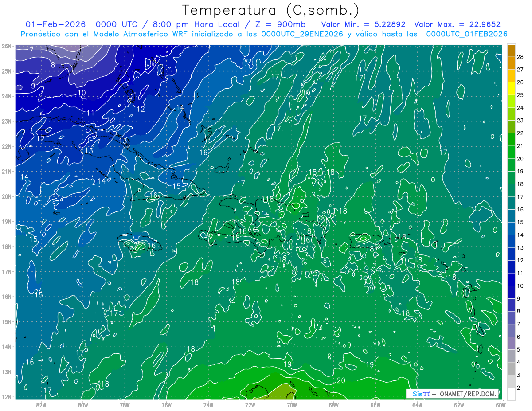The height and width of the screenshot is (411, 532).
Task: Click the color bar scale label 15
Action: point(520,222)
